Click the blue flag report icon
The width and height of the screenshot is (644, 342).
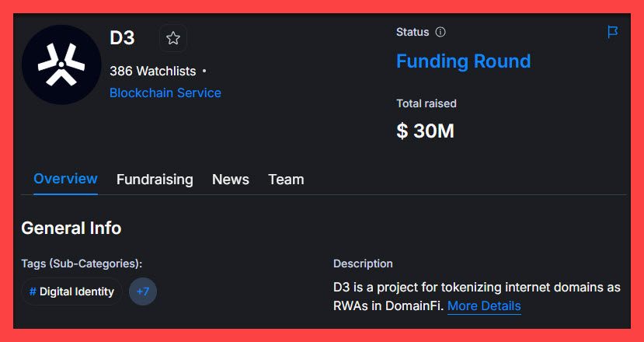[x=612, y=32]
